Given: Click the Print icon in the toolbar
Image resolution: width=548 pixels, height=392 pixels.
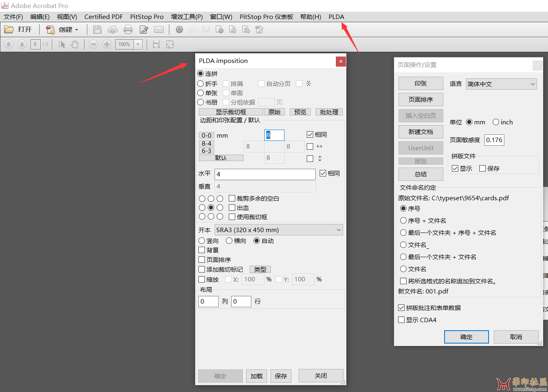Looking at the screenshot, I should (x=128, y=29).
